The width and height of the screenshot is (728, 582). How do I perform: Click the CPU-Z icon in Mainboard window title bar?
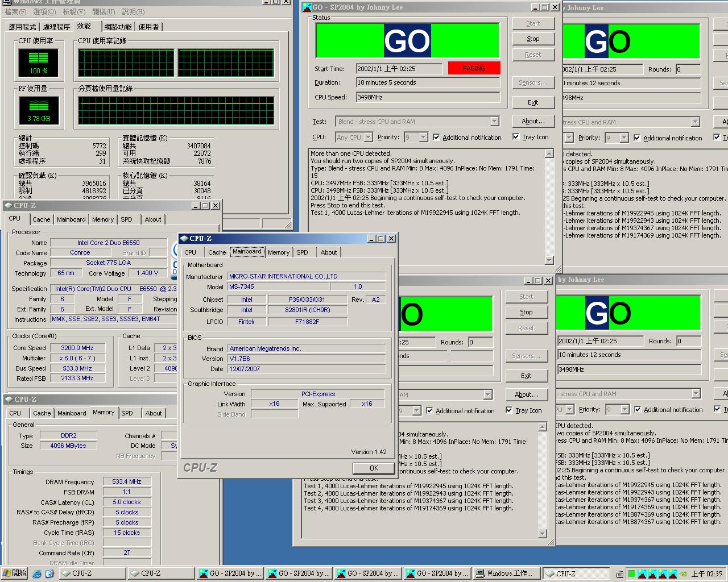point(184,239)
